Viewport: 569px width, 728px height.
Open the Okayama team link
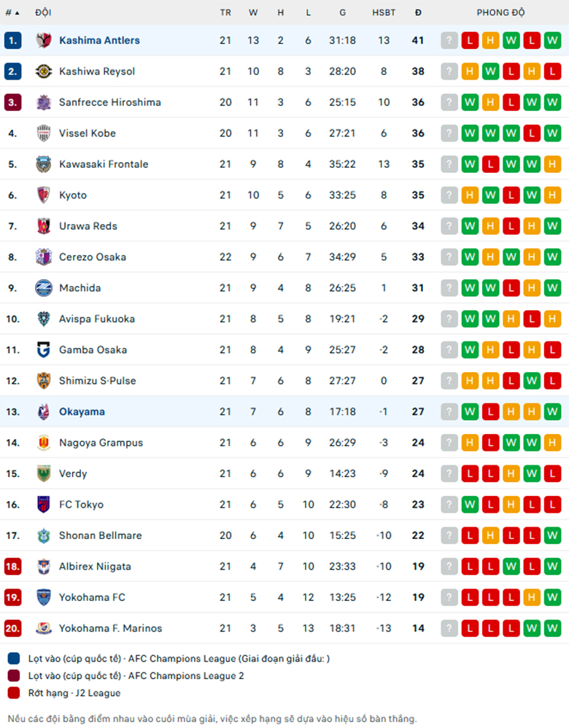coord(82,412)
